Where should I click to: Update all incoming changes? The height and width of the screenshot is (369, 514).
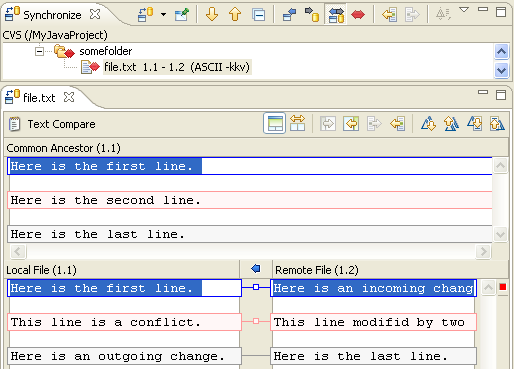click(x=389, y=14)
